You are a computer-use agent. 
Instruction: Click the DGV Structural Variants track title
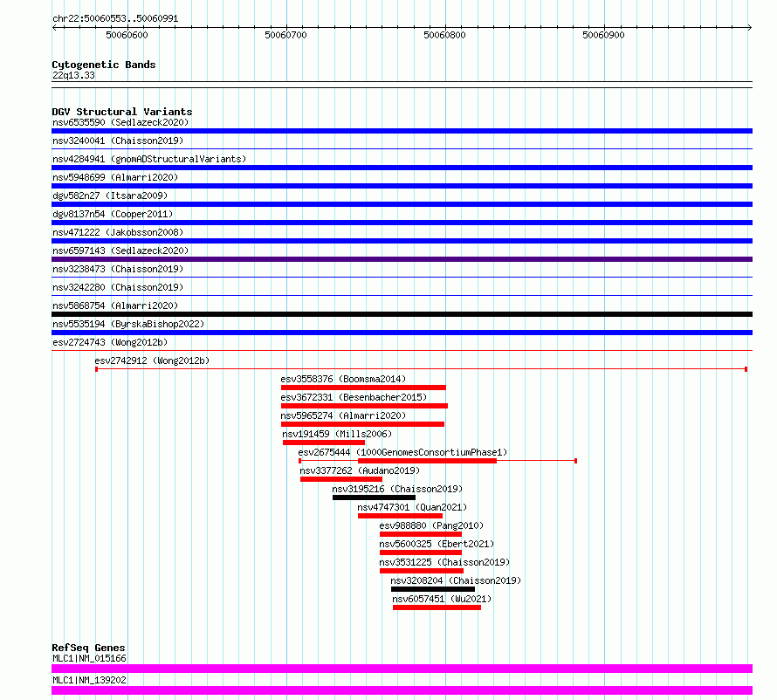pyautogui.click(x=122, y=112)
